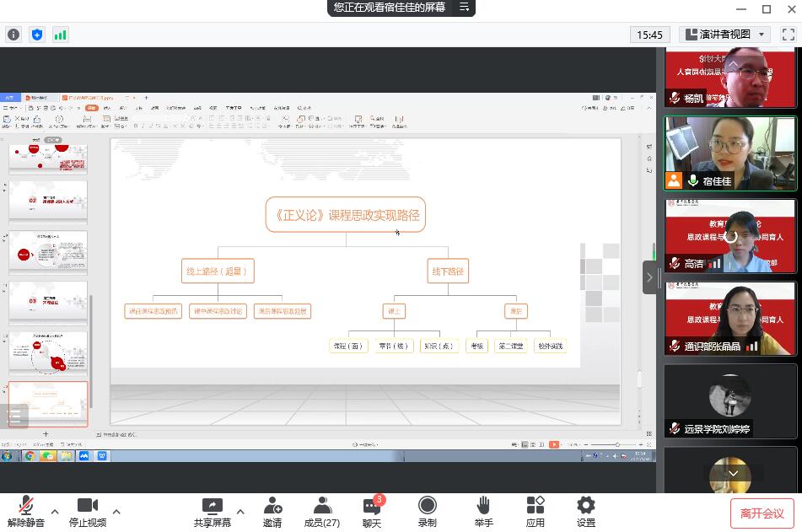Click the blue security shield icon
The width and height of the screenshot is (802, 532).
[37, 35]
